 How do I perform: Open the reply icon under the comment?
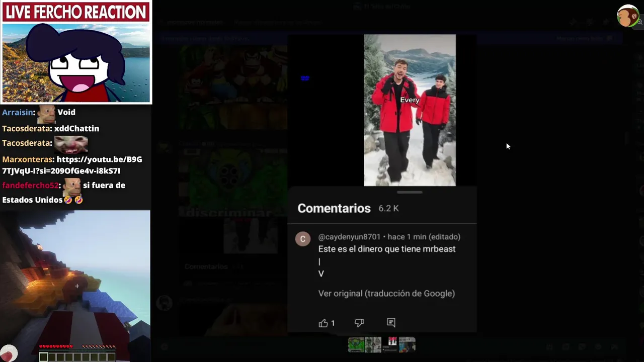click(391, 323)
